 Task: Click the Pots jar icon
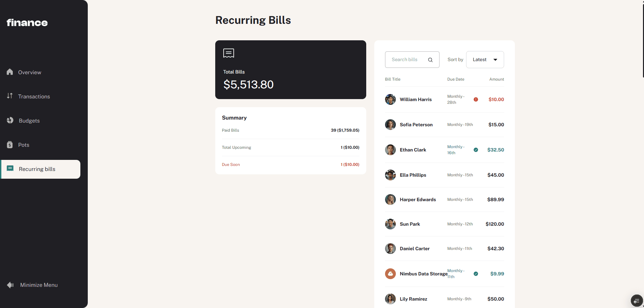(10, 145)
